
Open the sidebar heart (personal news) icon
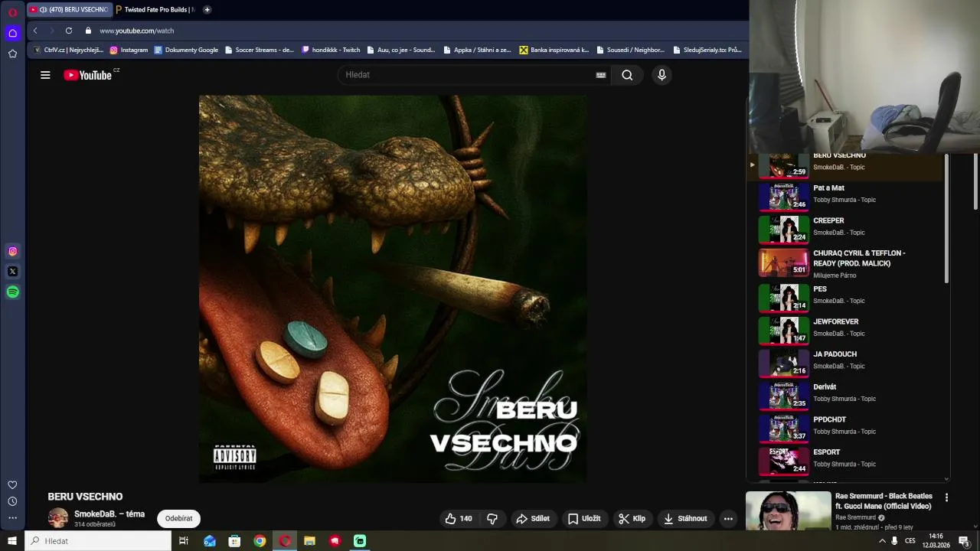[x=12, y=484]
